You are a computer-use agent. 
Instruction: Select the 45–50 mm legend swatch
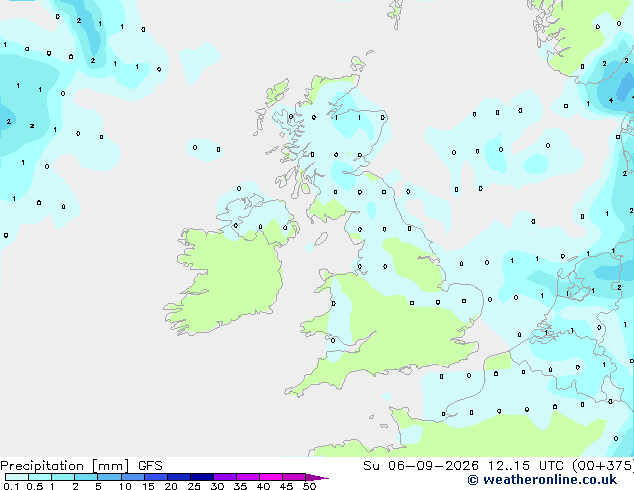[294, 477]
